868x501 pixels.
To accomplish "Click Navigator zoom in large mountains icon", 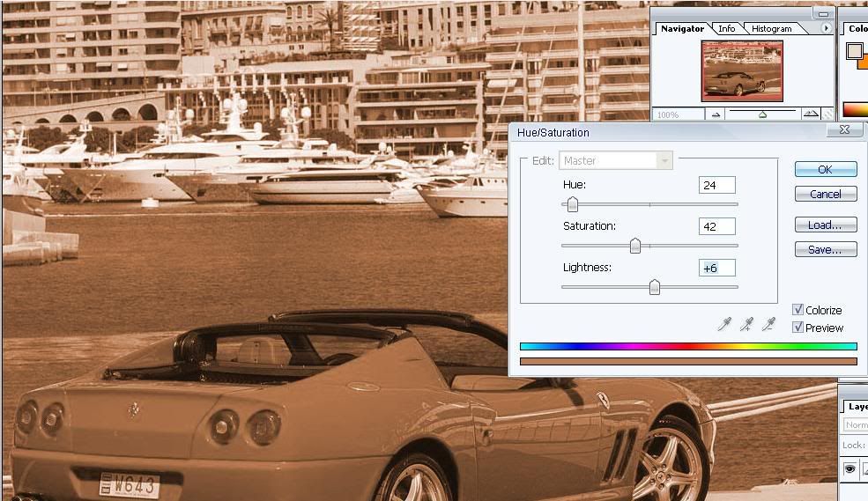I will [811, 114].
